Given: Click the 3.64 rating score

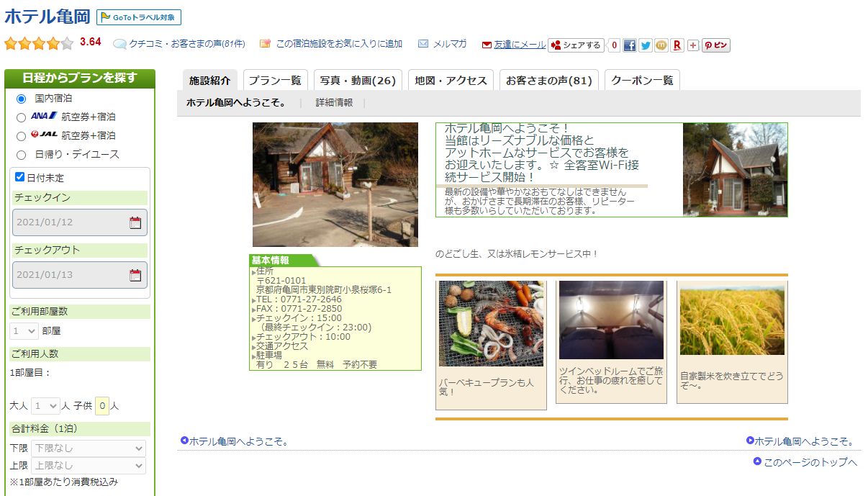Looking at the screenshot, I should click(91, 42).
